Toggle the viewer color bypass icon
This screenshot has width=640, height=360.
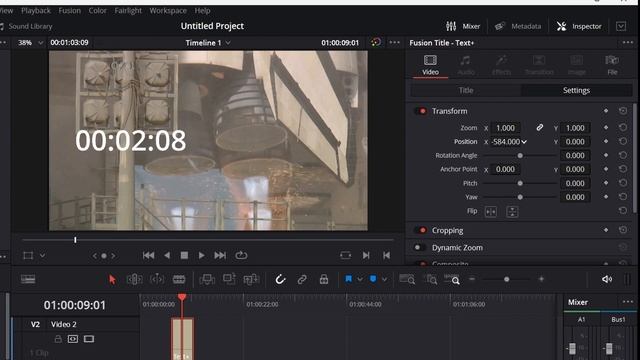tap(376, 42)
